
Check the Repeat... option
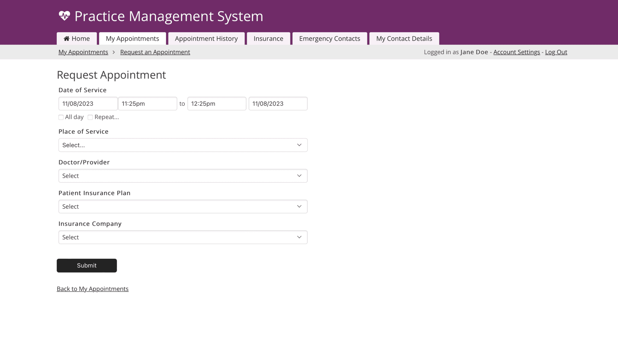[90, 117]
